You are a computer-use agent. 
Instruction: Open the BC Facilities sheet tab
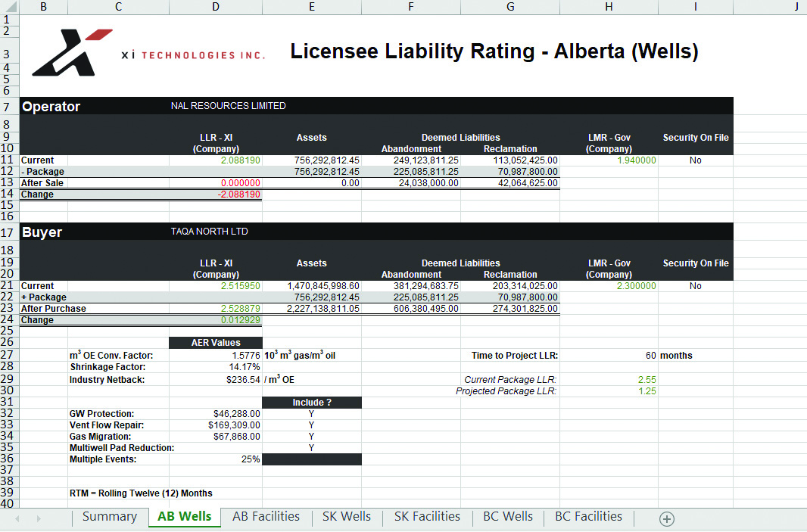[x=588, y=517]
